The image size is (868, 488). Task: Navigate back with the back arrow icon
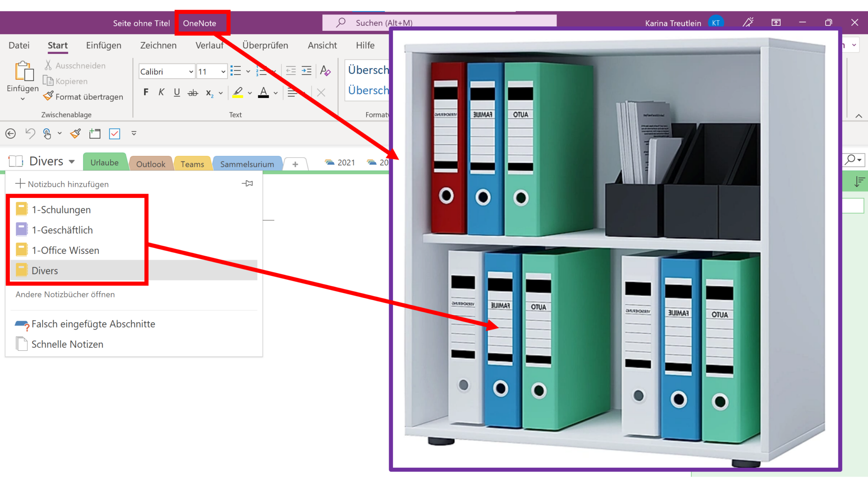[x=10, y=133]
